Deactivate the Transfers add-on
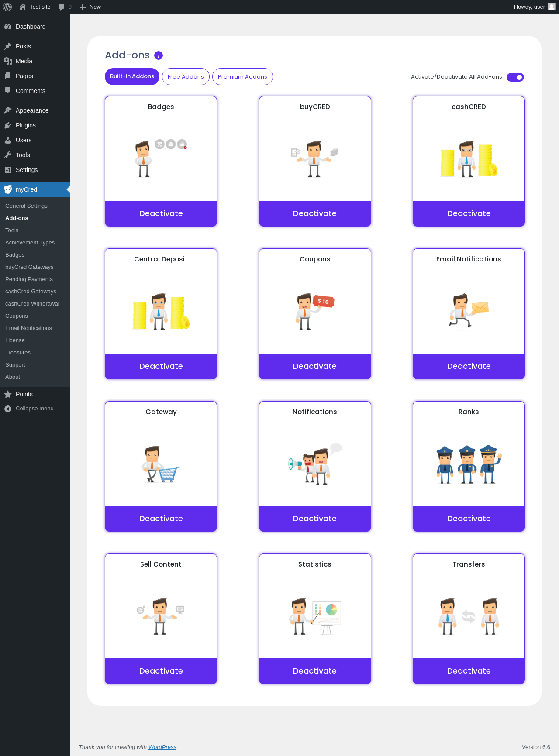Screen dimensions: 559x756 tap(469, 671)
